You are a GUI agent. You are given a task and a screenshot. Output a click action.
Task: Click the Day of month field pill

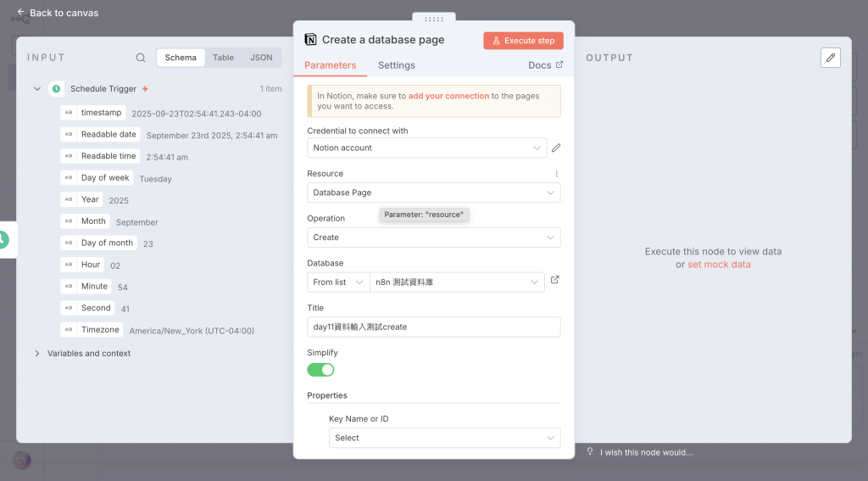99,242
